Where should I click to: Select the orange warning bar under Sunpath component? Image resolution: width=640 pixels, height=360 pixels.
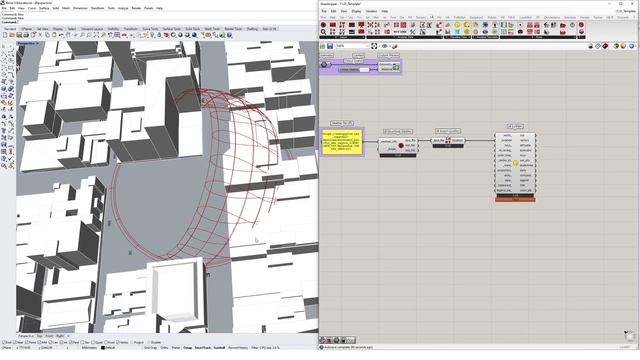(x=515, y=199)
